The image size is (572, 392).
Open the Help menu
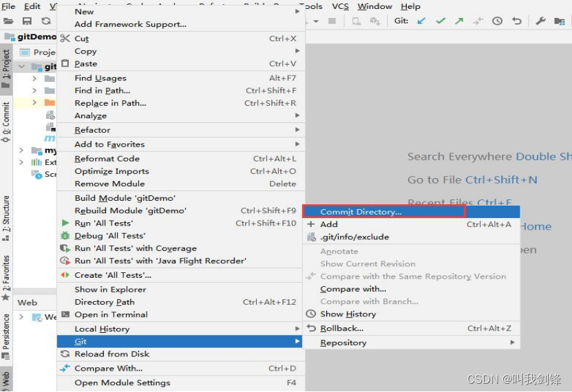[x=410, y=6]
